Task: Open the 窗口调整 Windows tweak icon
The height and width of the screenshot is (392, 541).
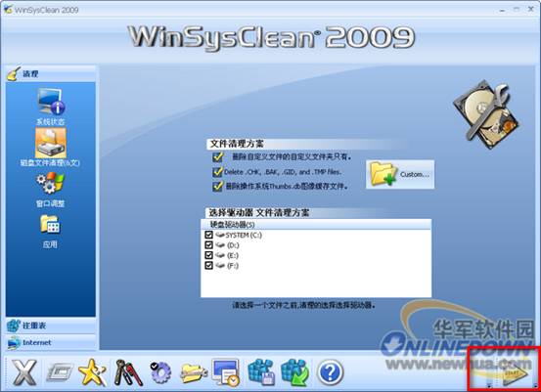Action: [x=50, y=184]
